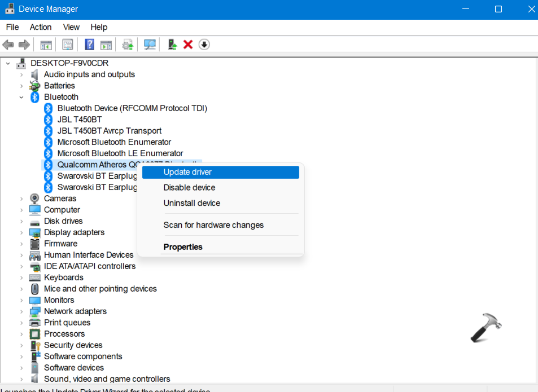This screenshot has width=538, height=392.
Task: Toggle the show/hide console tree toolbar icon
Action: pos(46,45)
